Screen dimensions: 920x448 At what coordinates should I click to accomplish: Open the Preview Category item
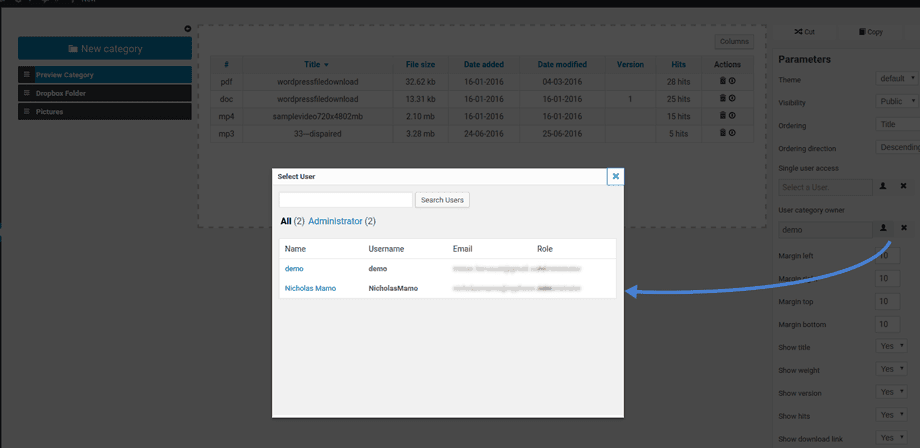(x=65, y=75)
